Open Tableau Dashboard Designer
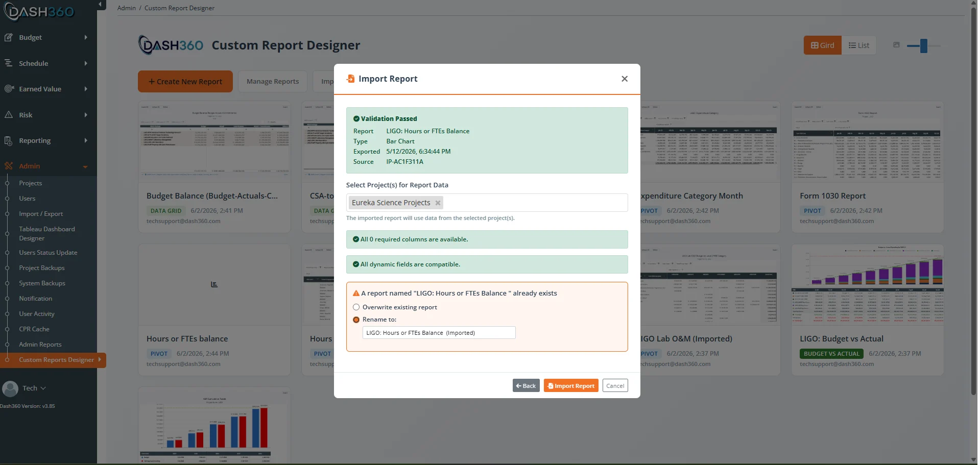The image size is (980, 465). click(x=47, y=234)
